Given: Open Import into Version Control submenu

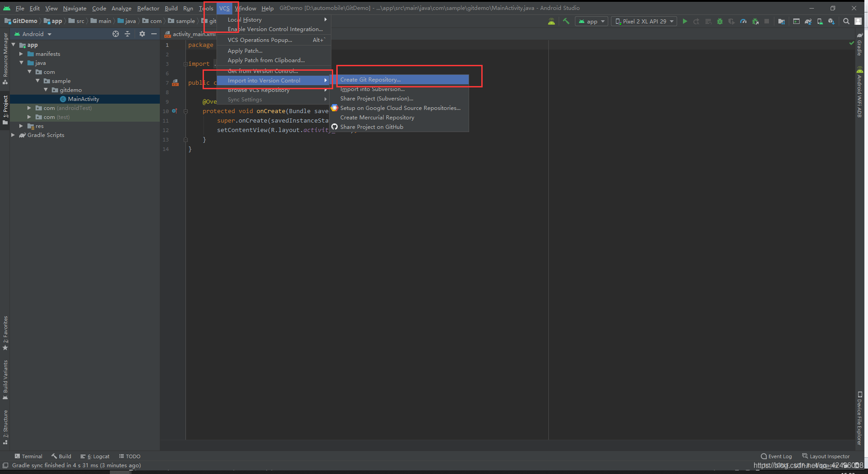Looking at the screenshot, I should tap(274, 81).
